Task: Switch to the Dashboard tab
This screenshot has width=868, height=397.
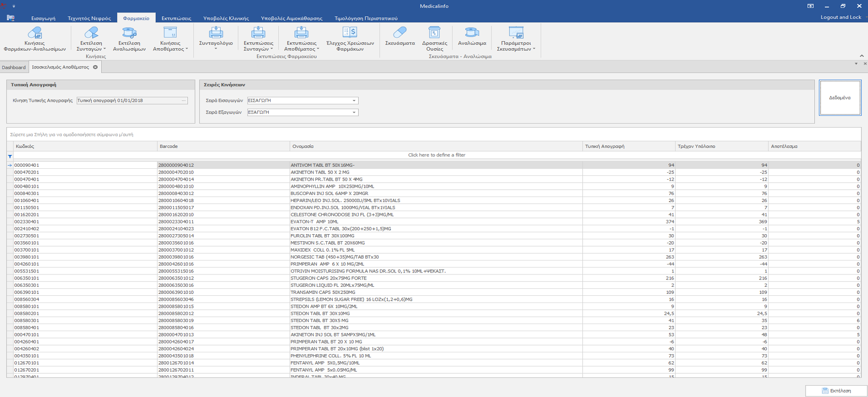Action: click(x=14, y=67)
